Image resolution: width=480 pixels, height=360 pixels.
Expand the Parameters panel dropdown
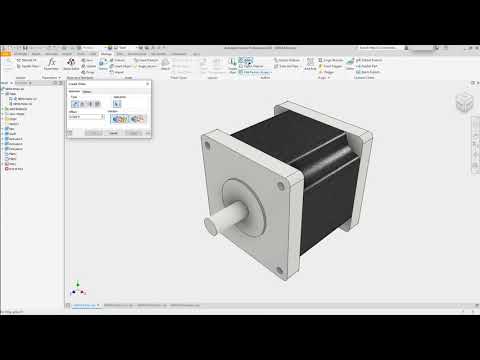60,78
